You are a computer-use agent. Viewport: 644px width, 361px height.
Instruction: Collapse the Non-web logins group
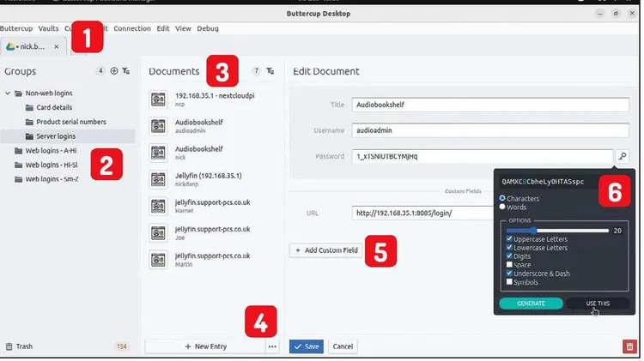click(x=8, y=93)
